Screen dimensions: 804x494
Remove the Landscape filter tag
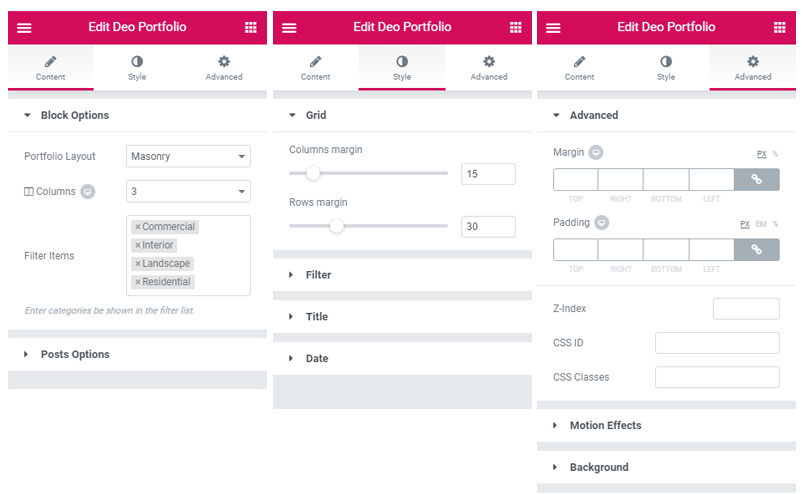tap(138, 264)
